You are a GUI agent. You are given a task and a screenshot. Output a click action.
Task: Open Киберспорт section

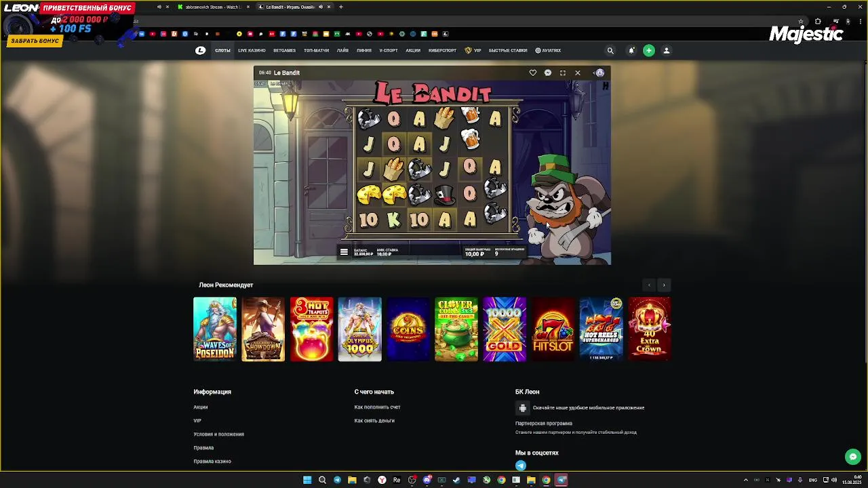tap(442, 50)
